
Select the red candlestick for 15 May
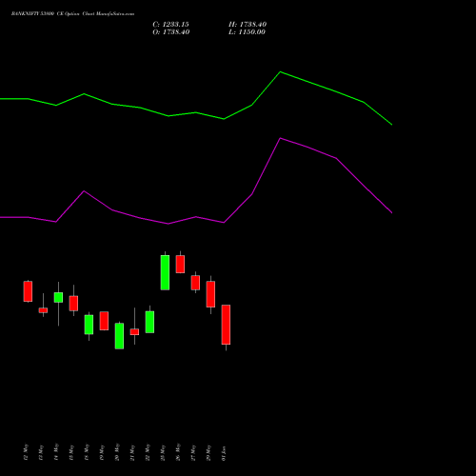(73, 303)
